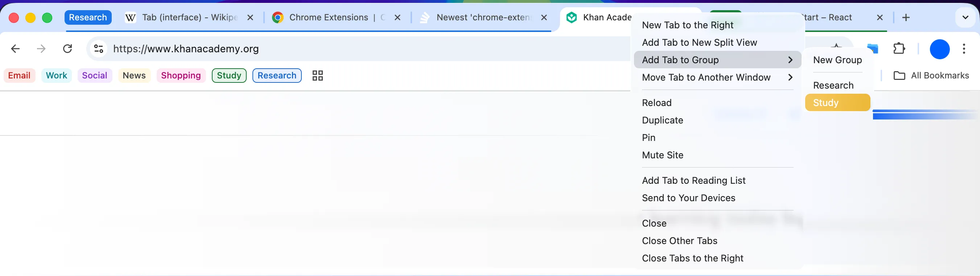Image resolution: width=980 pixels, height=276 pixels.
Task: Open the News bookmark chip
Action: [x=134, y=76]
